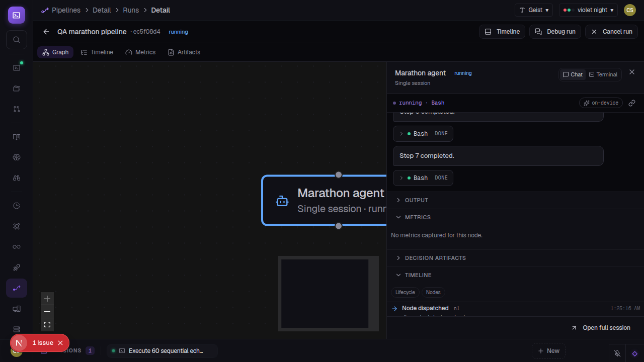
Task: Open the highlighted pipelines icon in the sidebar
Action: point(17,288)
